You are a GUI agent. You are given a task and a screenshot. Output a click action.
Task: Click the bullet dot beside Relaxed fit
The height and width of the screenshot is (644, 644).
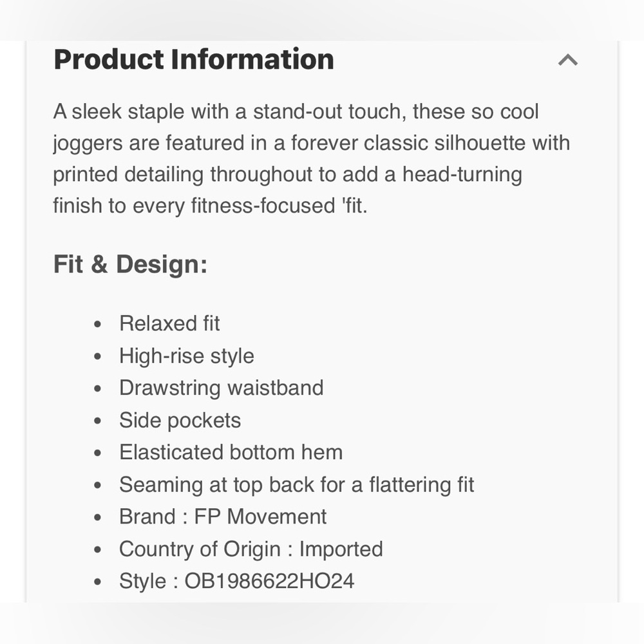(97, 325)
